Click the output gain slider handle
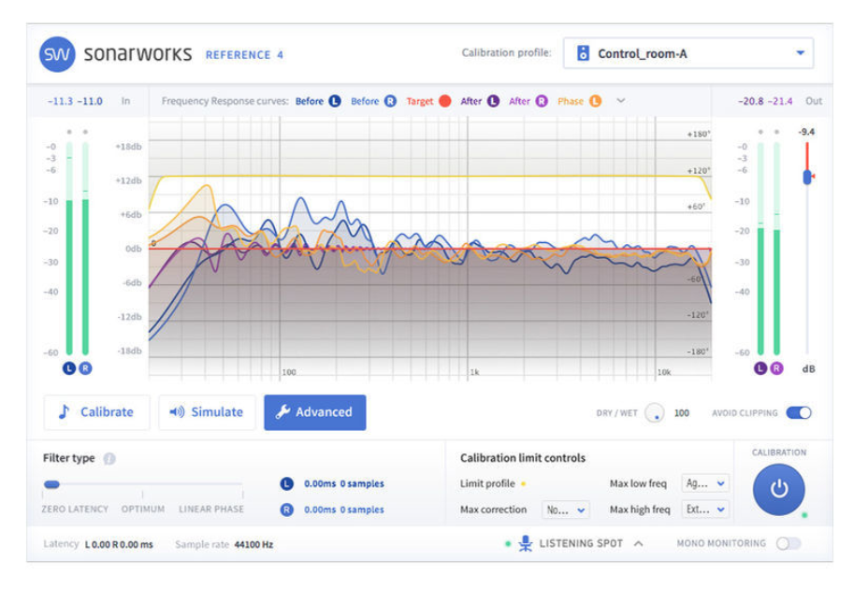The height and width of the screenshot is (589, 868). (807, 177)
